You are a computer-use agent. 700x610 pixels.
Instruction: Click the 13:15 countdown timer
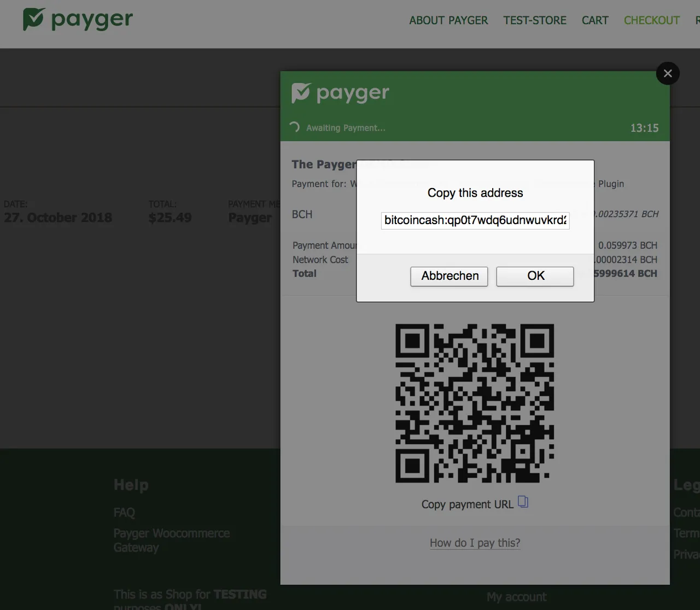click(644, 128)
